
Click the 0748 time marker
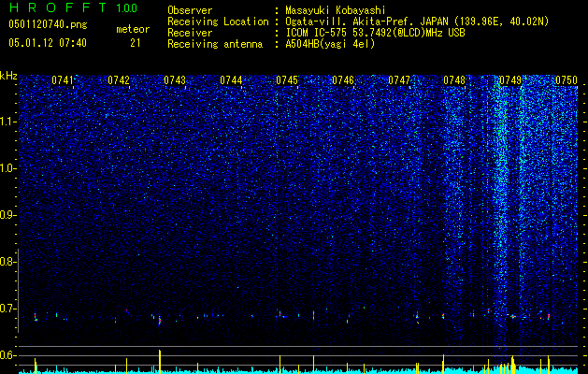[454, 80]
